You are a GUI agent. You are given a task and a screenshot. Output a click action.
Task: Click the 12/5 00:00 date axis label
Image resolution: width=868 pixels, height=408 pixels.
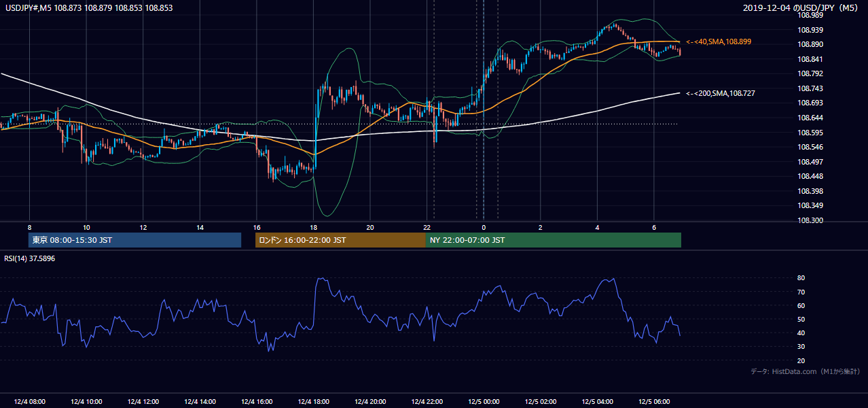[484, 402]
